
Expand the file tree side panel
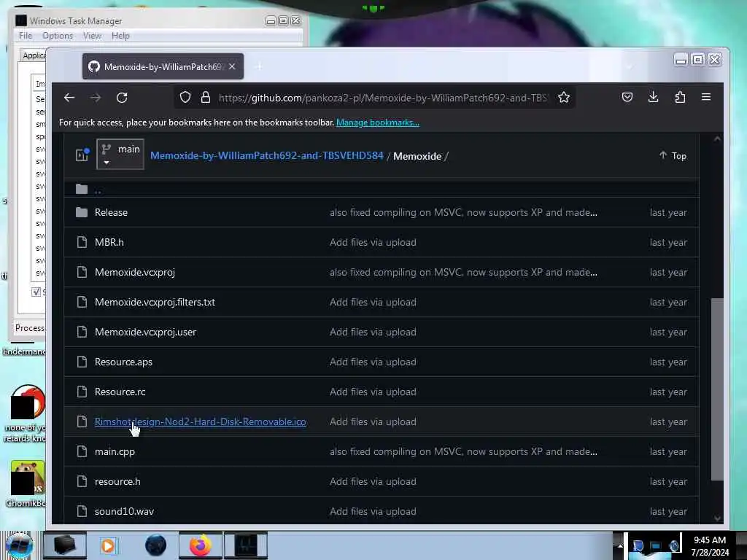point(82,155)
